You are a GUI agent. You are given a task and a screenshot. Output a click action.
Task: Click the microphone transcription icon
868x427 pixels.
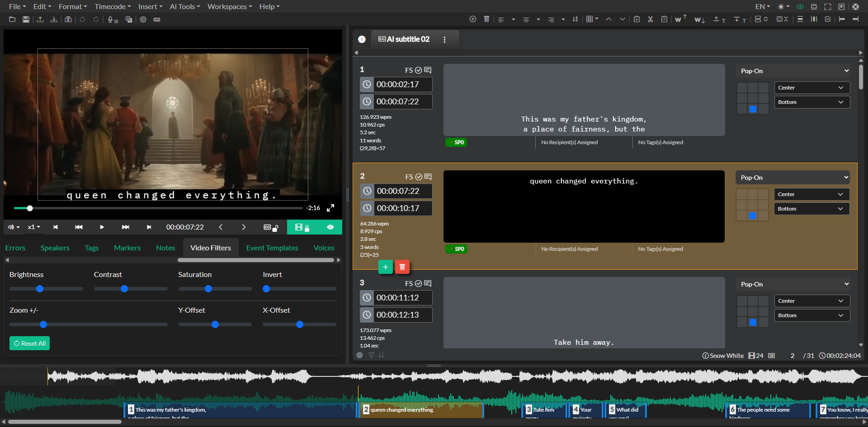(113, 19)
